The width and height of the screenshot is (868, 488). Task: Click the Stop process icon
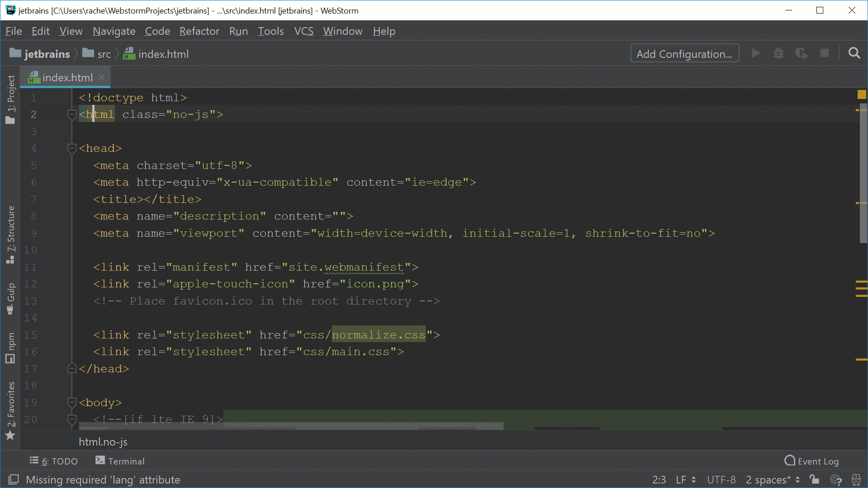coord(824,53)
